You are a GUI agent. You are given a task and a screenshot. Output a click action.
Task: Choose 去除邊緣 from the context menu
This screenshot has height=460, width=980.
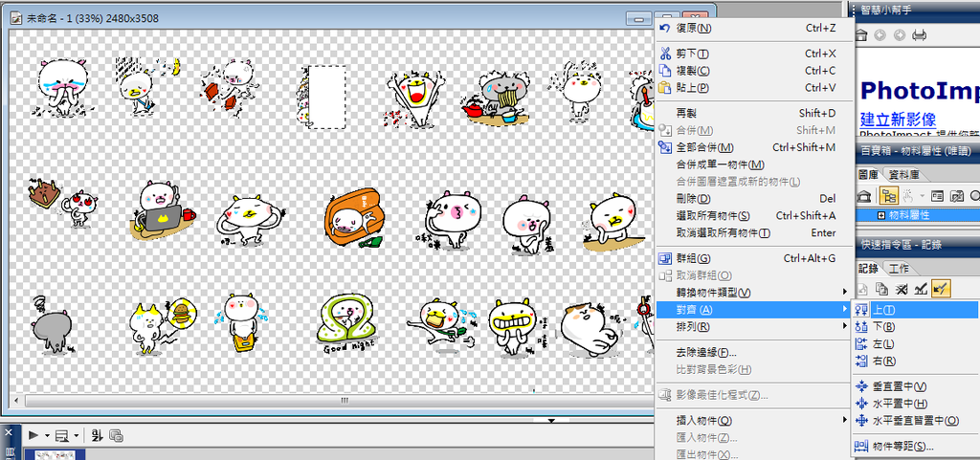pos(754,352)
